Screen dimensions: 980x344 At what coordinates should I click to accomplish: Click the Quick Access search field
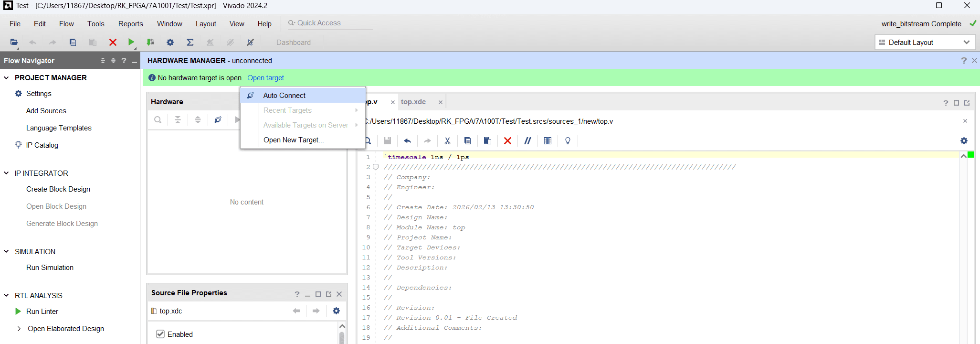tap(329, 23)
